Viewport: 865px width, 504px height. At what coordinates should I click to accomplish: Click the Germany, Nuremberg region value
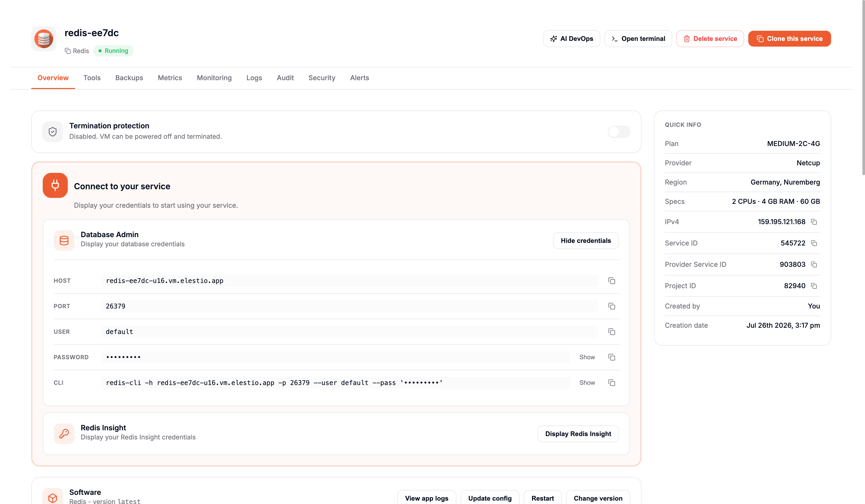(x=785, y=182)
